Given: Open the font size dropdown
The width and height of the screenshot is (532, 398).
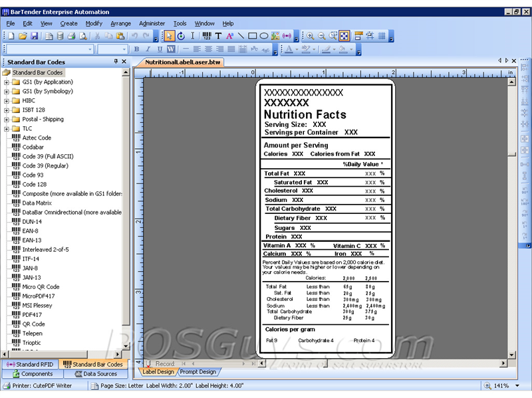Looking at the screenshot, I should tap(124, 49).
